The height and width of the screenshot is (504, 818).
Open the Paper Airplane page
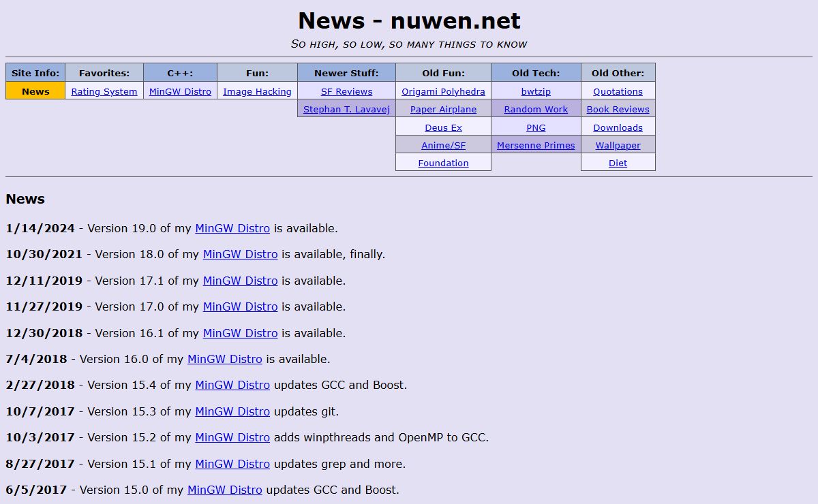(443, 109)
